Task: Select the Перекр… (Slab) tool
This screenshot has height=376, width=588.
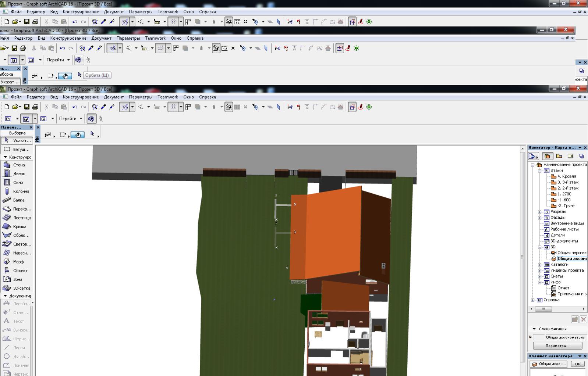Action: point(17,209)
